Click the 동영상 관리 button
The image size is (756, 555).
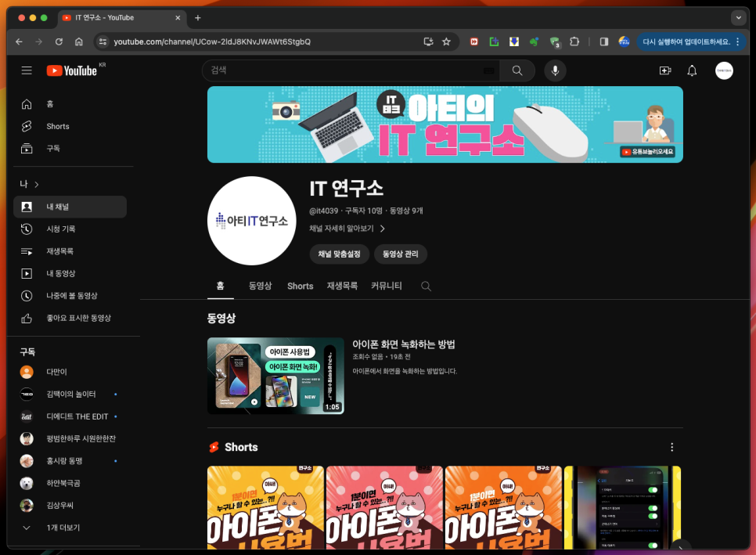400,254
